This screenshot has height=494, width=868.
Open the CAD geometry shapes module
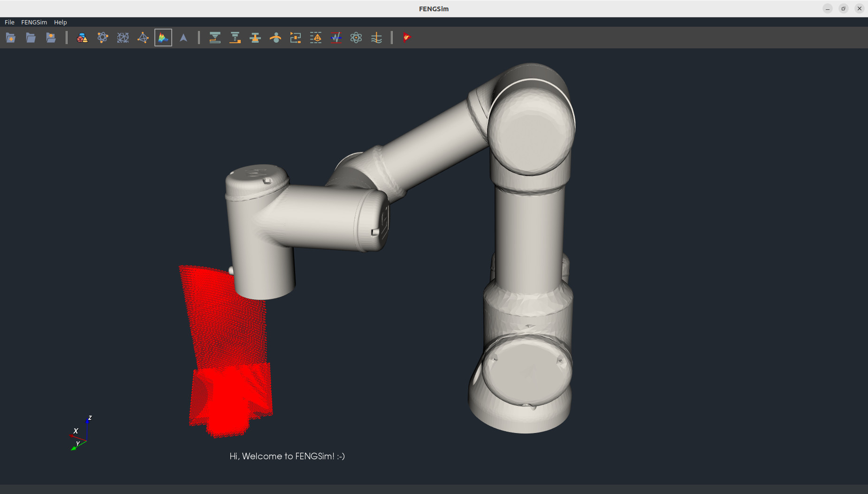point(82,38)
